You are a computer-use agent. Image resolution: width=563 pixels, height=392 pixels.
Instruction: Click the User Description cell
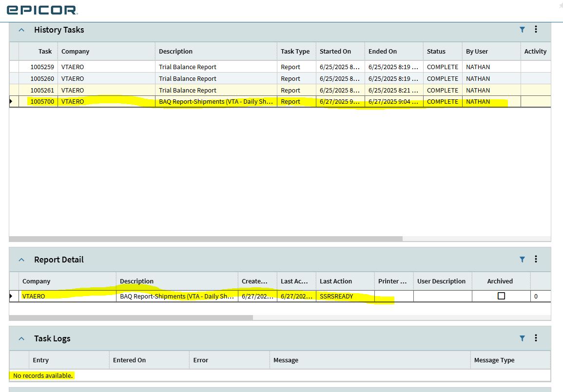443,296
